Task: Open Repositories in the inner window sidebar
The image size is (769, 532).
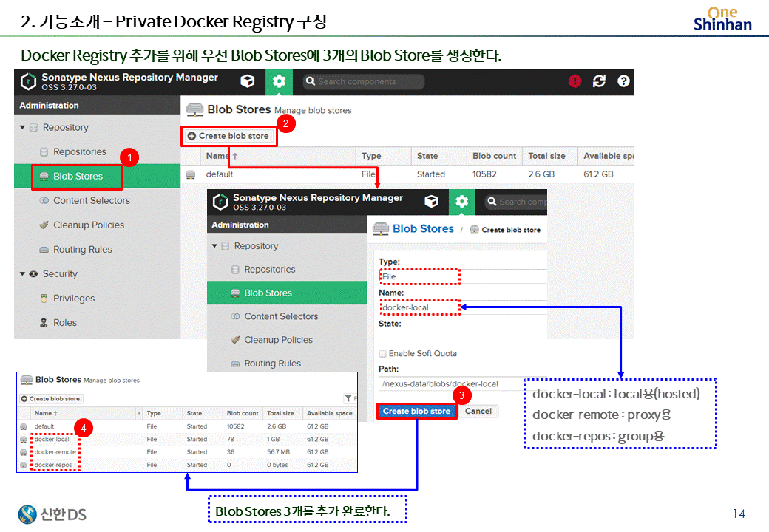Action: coord(269,270)
